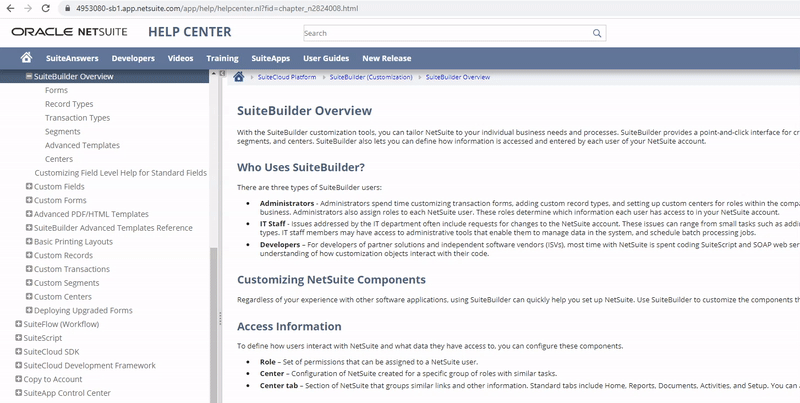The image size is (800, 403).
Task: Click SuiteBuilder (Customization) breadcrumb link
Action: [371, 77]
